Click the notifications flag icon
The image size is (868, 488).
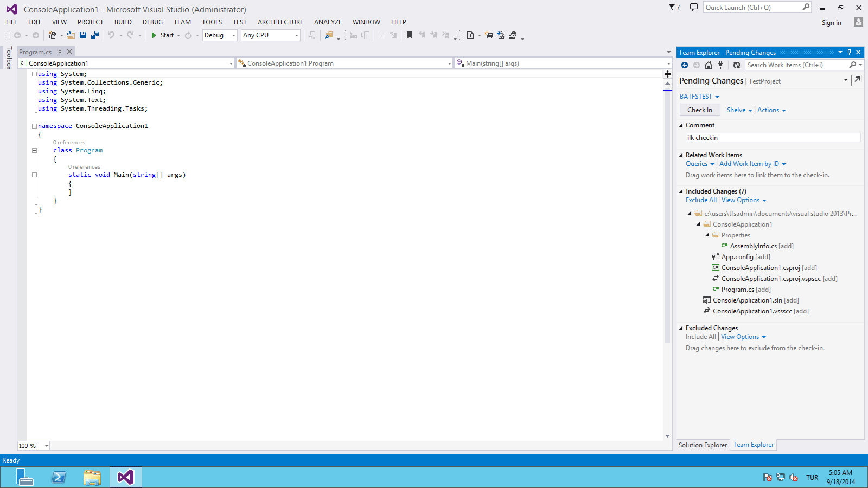(x=674, y=8)
